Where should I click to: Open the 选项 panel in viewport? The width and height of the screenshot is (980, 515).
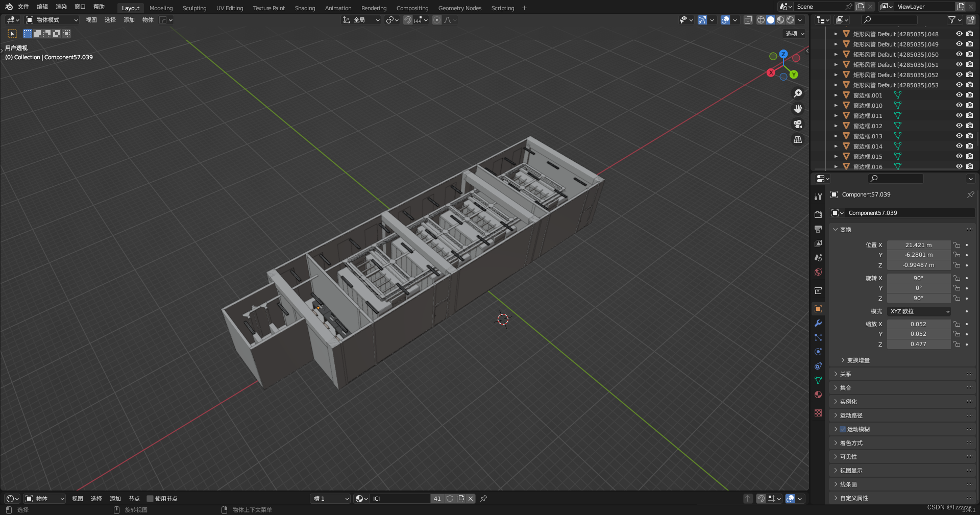793,34
